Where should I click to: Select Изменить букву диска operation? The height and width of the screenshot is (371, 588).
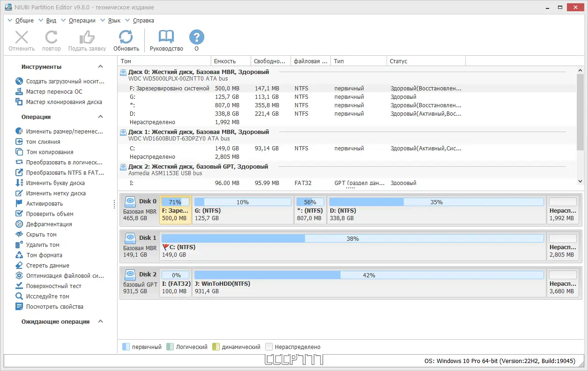(x=50, y=183)
